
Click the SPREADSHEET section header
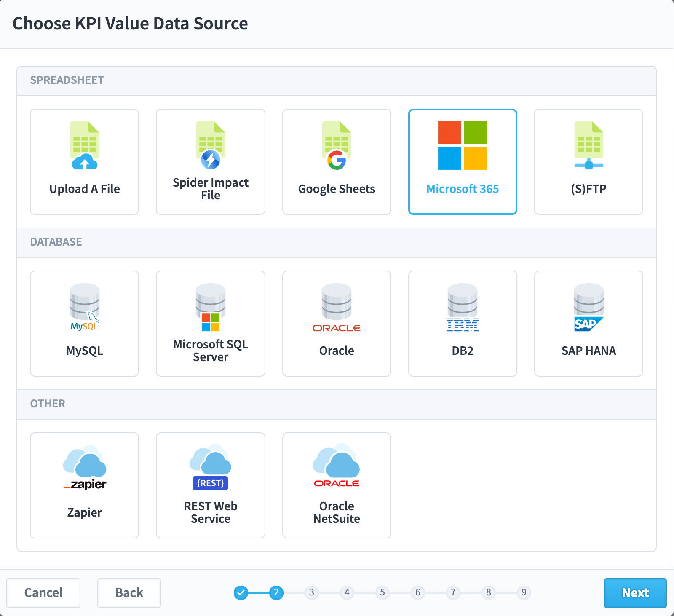coord(337,81)
